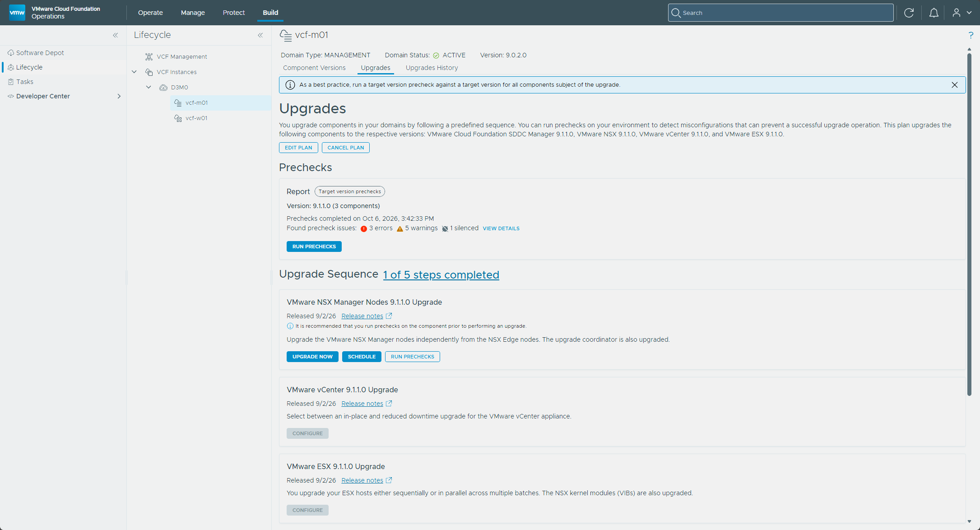Click the EDIT PLAN button

pos(298,148)
